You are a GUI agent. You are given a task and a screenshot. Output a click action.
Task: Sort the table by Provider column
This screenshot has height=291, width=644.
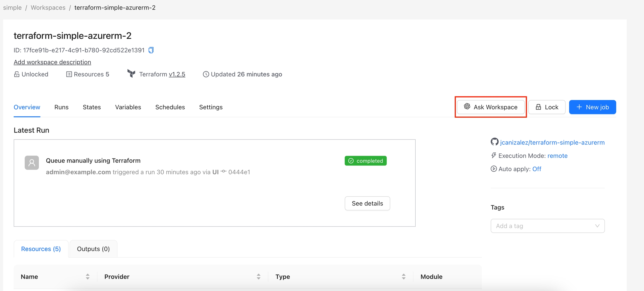[x=259, y=276]
